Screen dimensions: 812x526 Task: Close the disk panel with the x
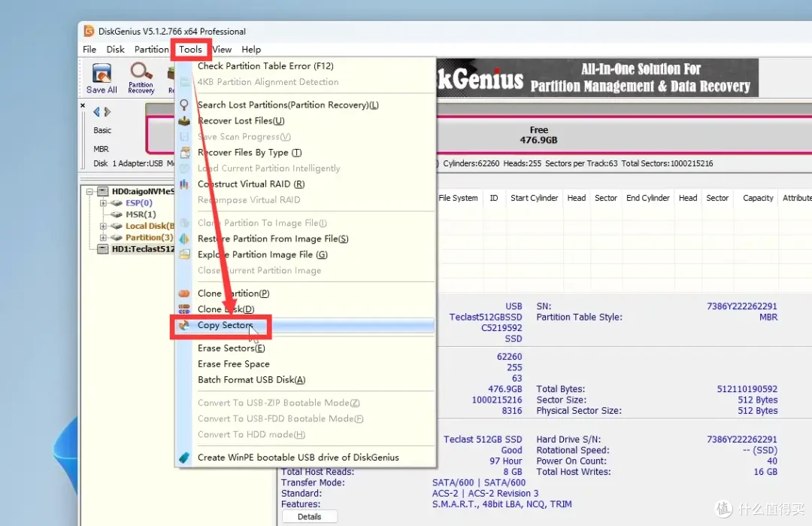83,105
